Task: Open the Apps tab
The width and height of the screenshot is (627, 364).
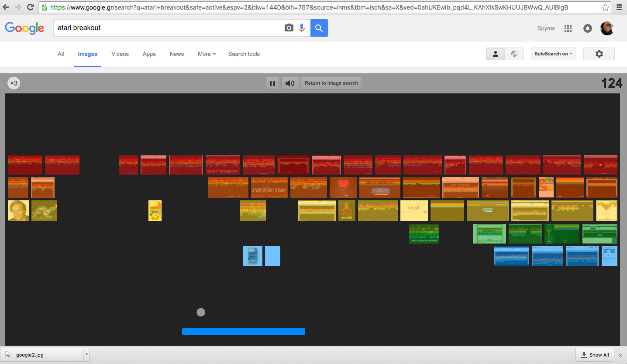Action: click(x=149, y=54)
